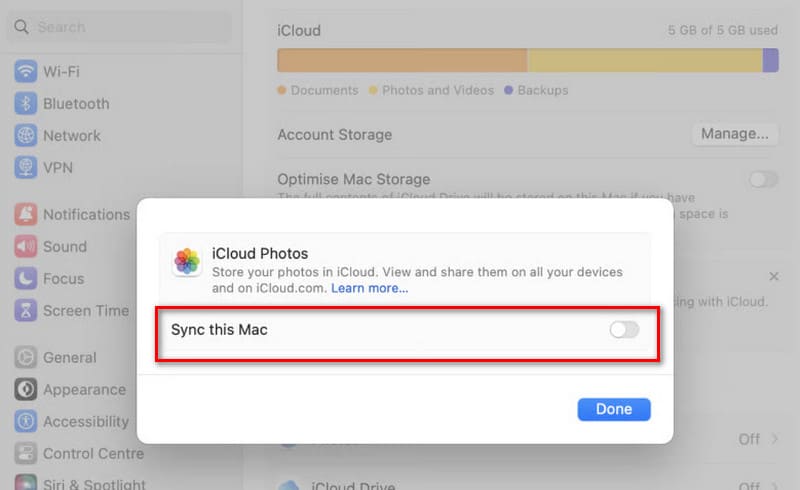The image size is (800, 490).
Task: Click the Manage... storage button
Action: (x=734, y=134)
